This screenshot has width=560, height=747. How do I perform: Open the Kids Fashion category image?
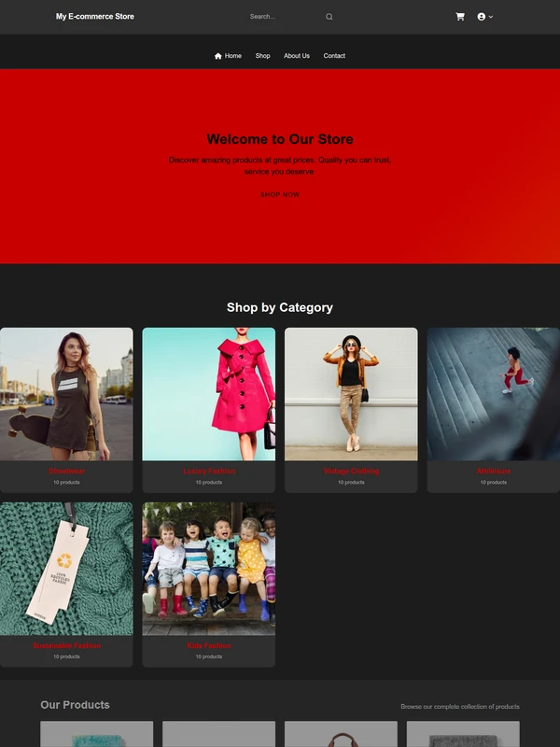pos(208,569)
